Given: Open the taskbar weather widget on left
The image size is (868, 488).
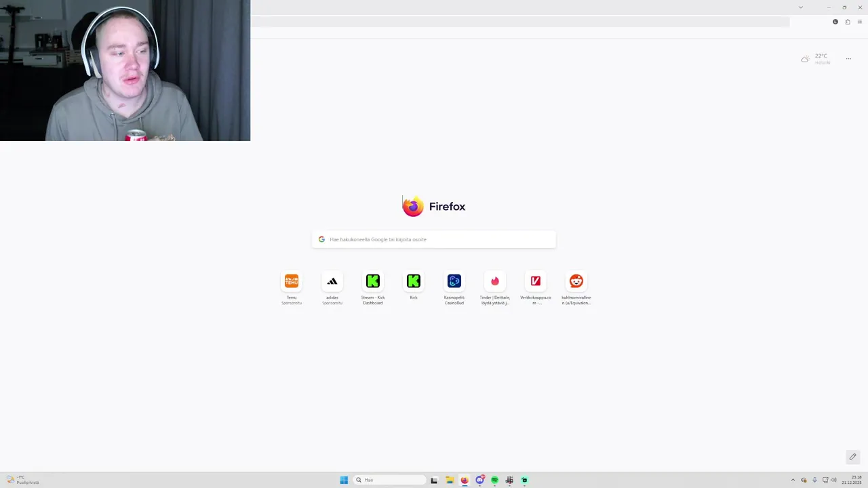Looking at the screenshot, I should click(22, 480).
